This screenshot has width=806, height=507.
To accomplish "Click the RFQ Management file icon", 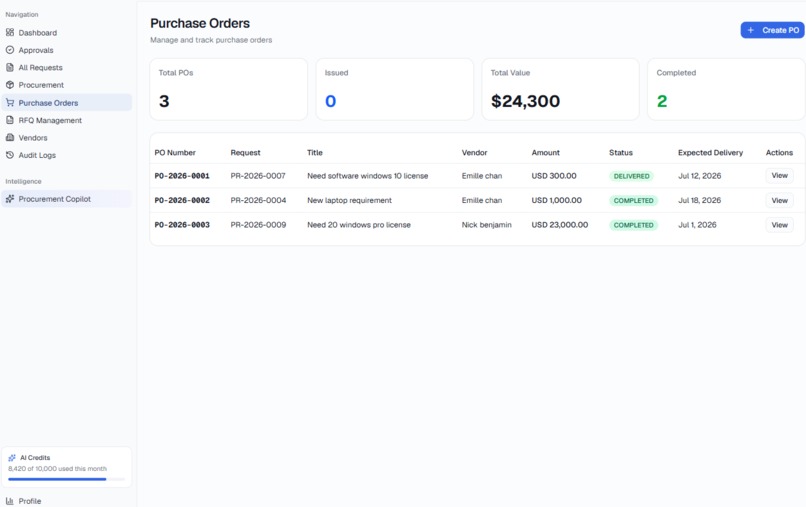I will 10,120.
